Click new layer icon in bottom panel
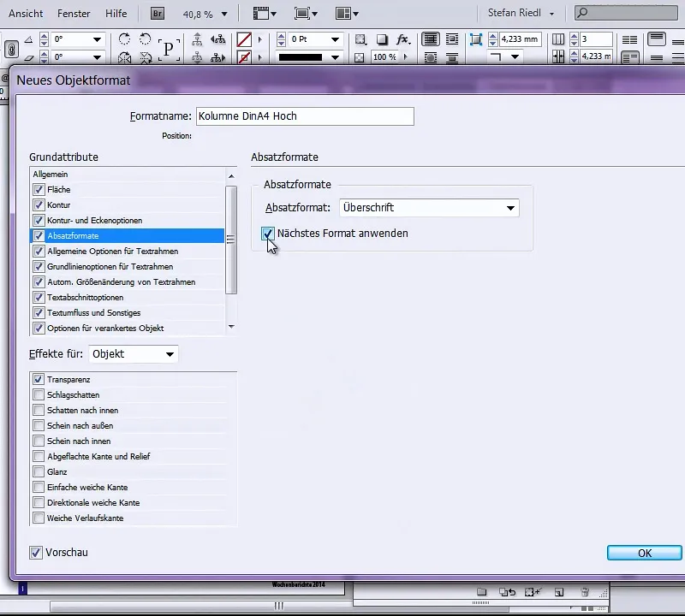685x616 pixels. [x=559, y=592]
